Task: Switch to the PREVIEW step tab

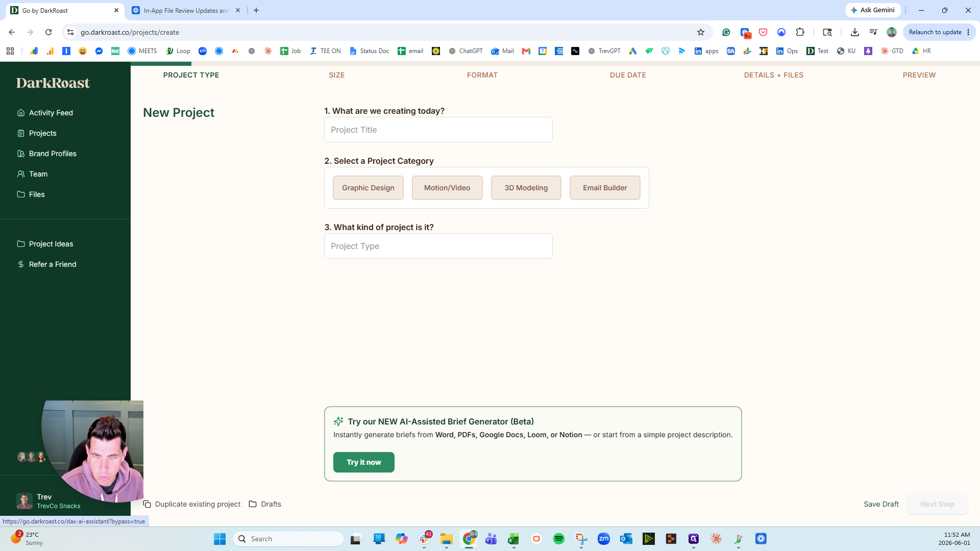Action: coord(919,75)
